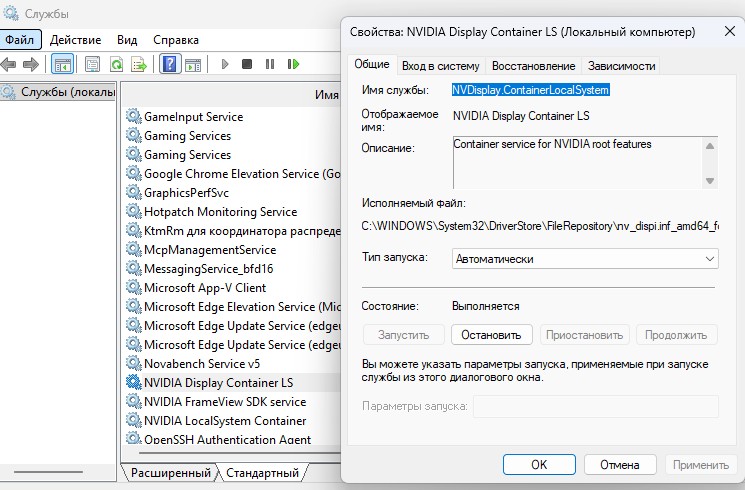Click the Forward arrow in the Services toolbar
745x490 pixels.
(31, 64)
